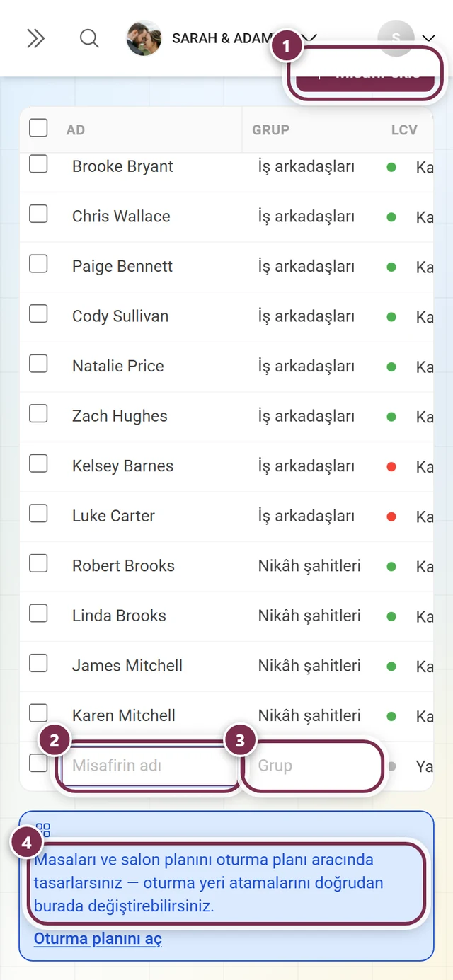Click the add guest button at top
The width and height of the screenshot is (453, 980).
[x=365, y=74]
